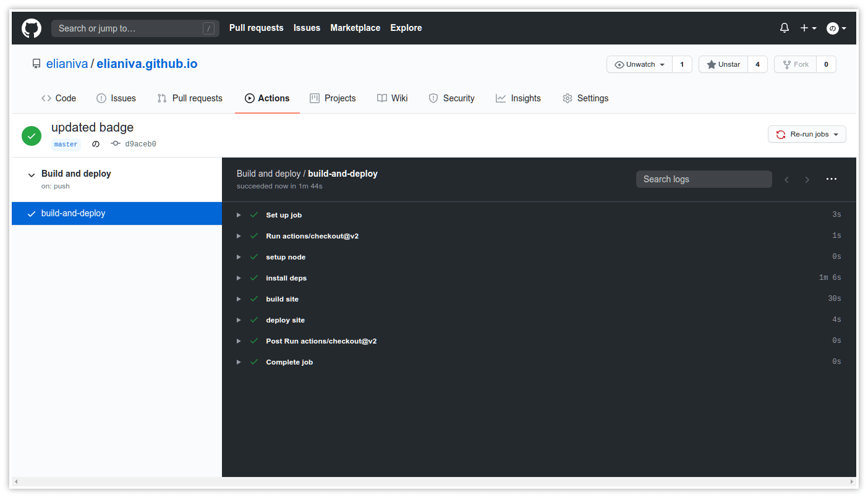Click the GitHub Octocat logo
868x498 pixels.
coord(32,28)
